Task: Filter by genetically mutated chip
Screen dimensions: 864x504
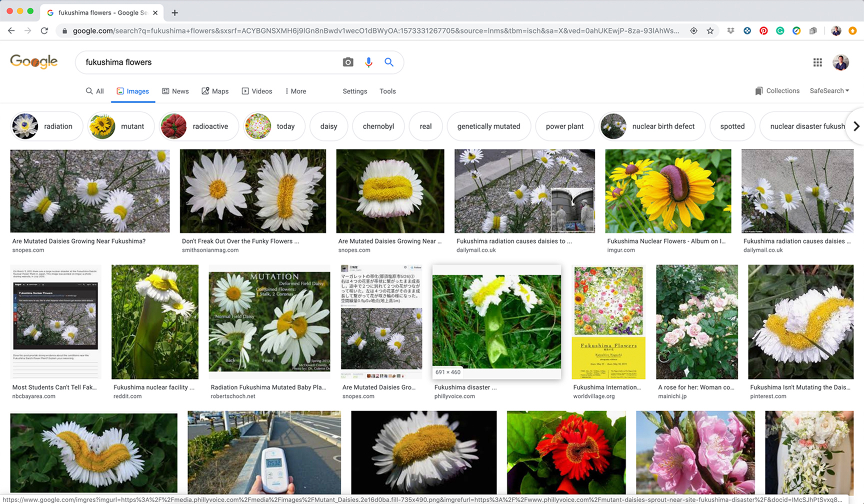Action: [x=488, y=126]
